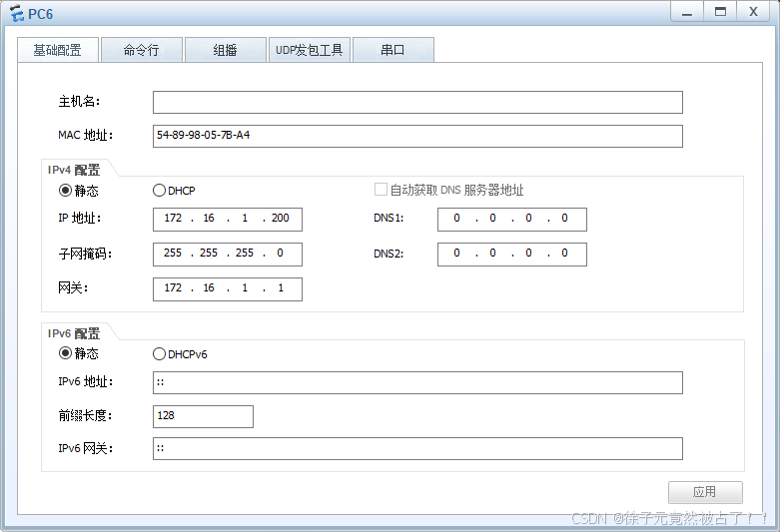Click the last octet 1 of 网关
Viewport: 780px width, 532px height.
coord(281,287)
